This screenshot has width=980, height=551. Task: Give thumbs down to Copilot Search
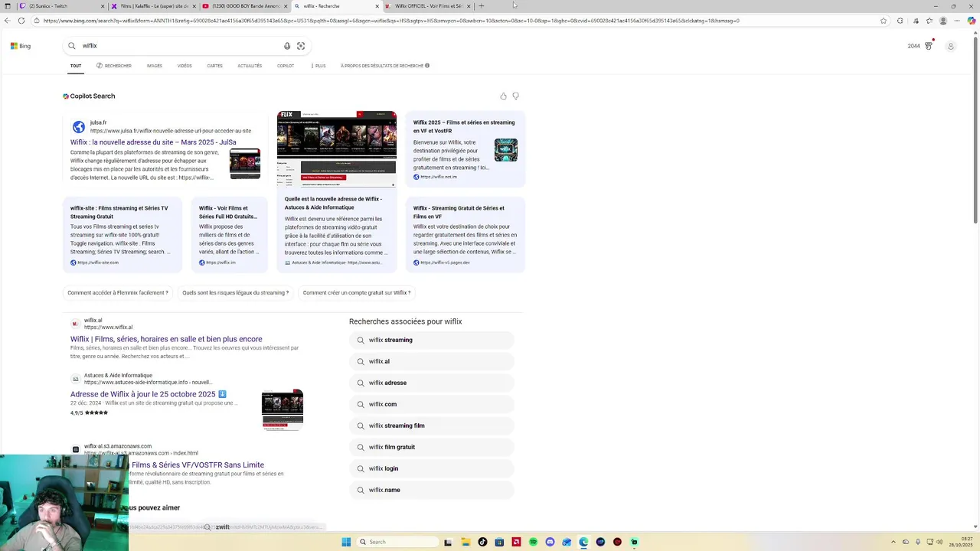[x=515, y=96]
